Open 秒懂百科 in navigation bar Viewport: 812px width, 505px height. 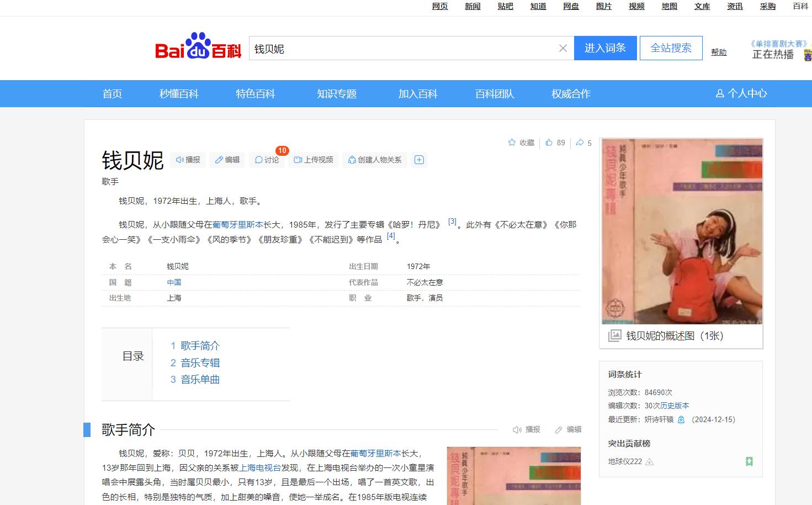point(179,93)
